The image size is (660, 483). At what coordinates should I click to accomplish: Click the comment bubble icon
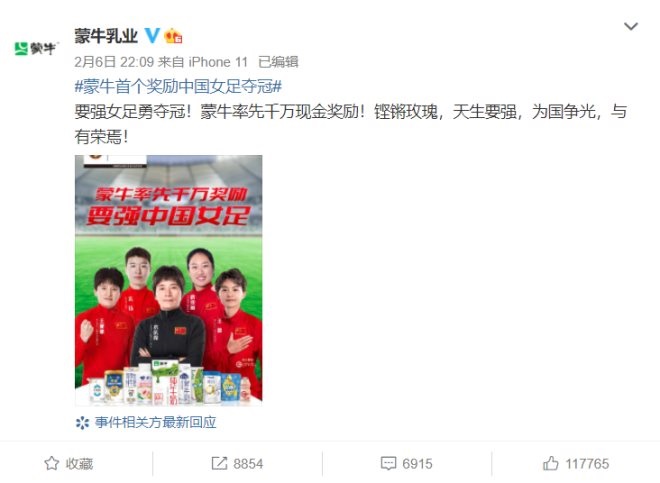[388, 463]
